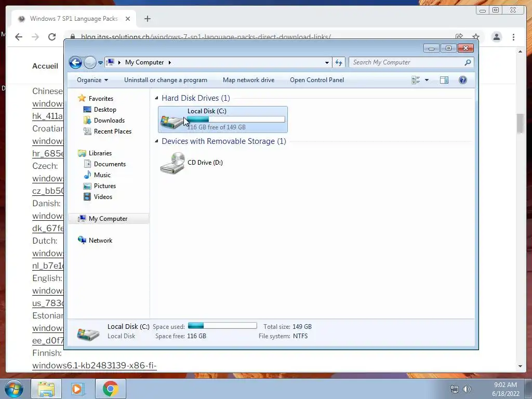This screenshot has width=532, height=399.
Task: Open the Videos library
Action: click(x=103, y=197)
